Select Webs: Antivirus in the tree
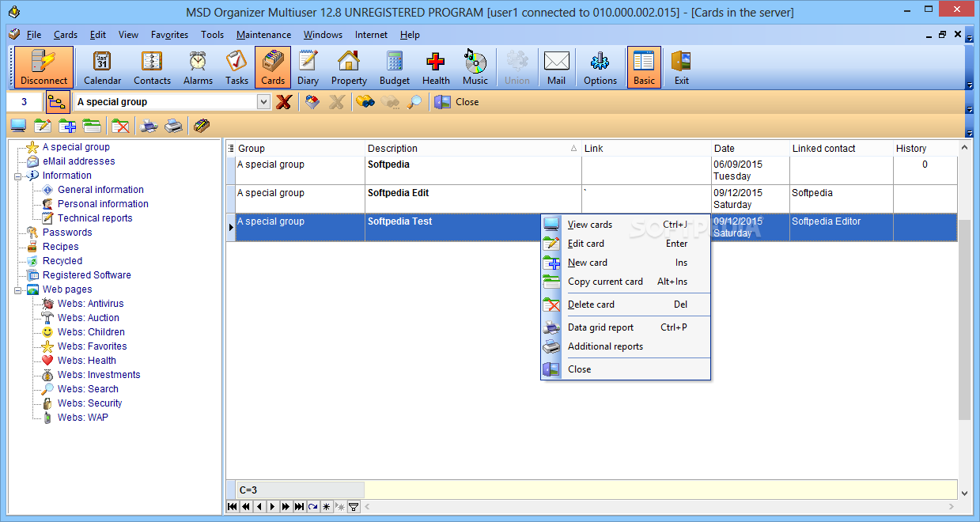The width and height of the screenshot is (980, 522). 91,304
